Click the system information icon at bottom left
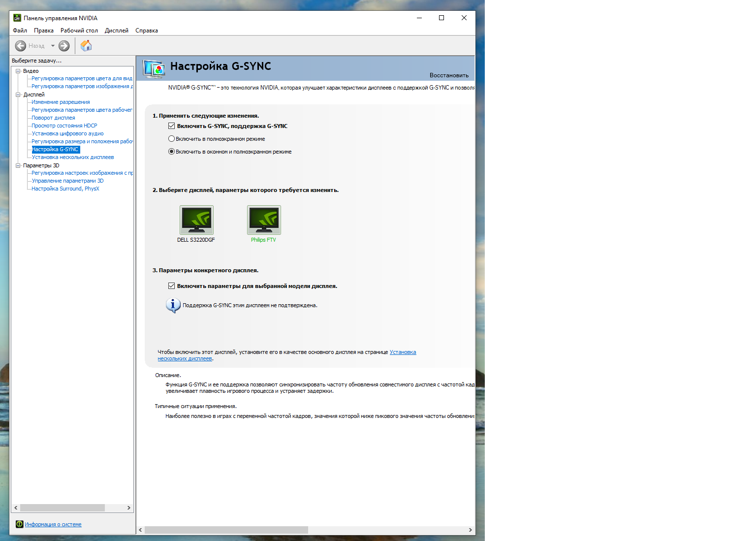The width and height of the screenshot is (756, 541). click(20, 524)
